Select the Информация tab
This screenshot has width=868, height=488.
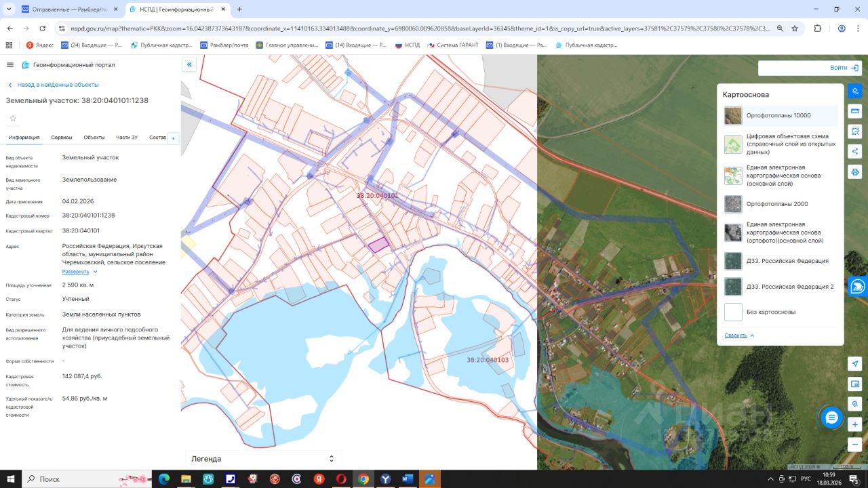24,138
